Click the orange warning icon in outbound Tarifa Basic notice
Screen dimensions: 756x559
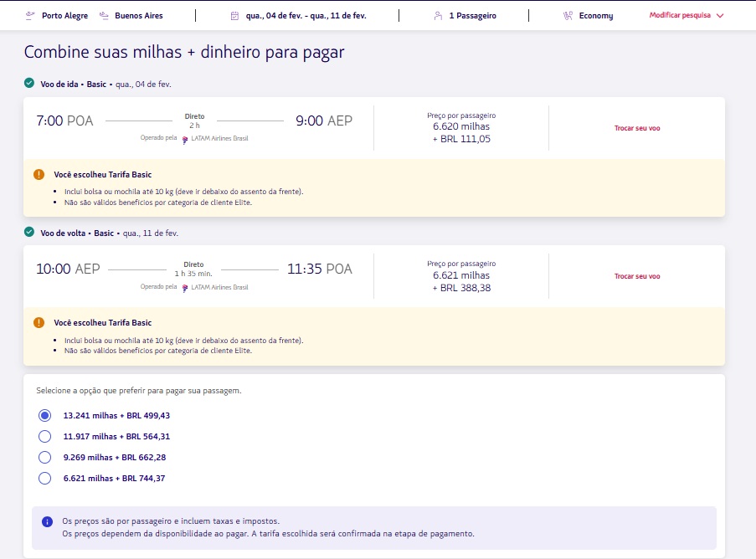39,174
